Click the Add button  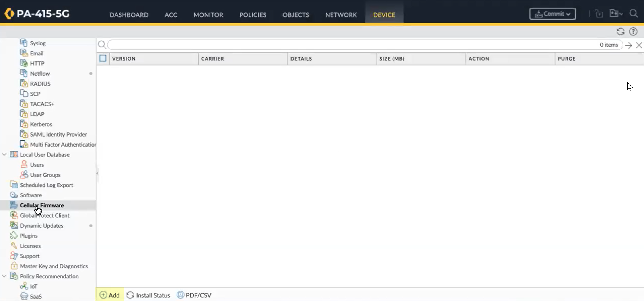coord(110,295)
